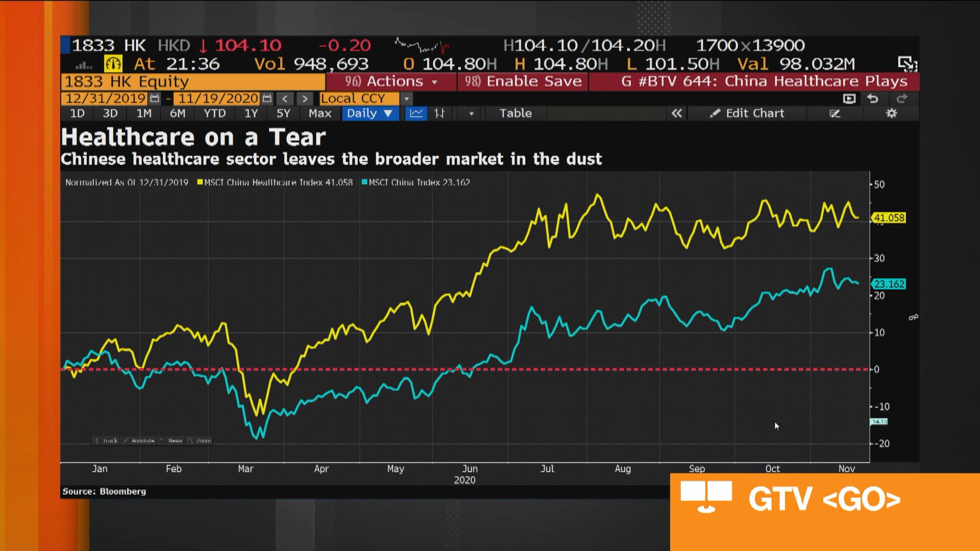Click the volume bars icon beside clock

(x=84, y=65)
